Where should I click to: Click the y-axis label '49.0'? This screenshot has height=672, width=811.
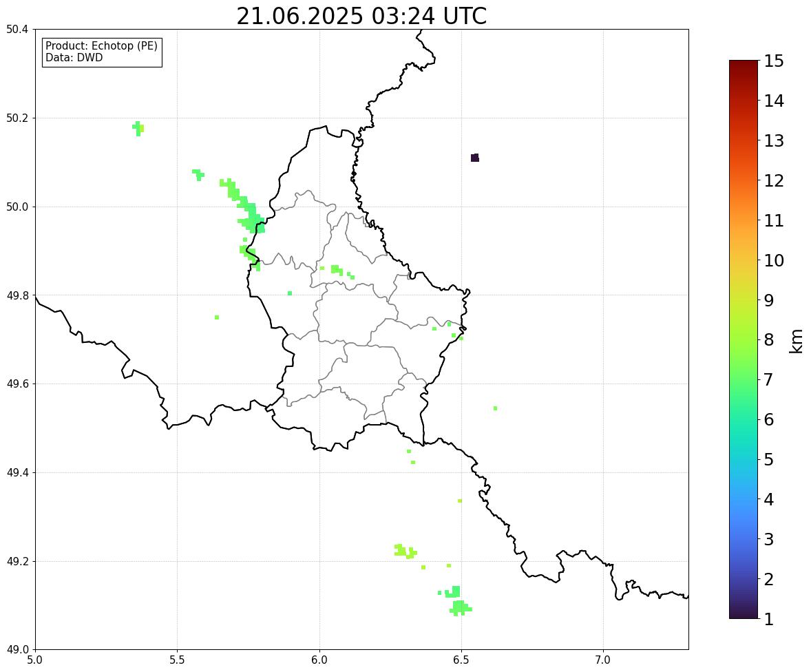(17, 650)
